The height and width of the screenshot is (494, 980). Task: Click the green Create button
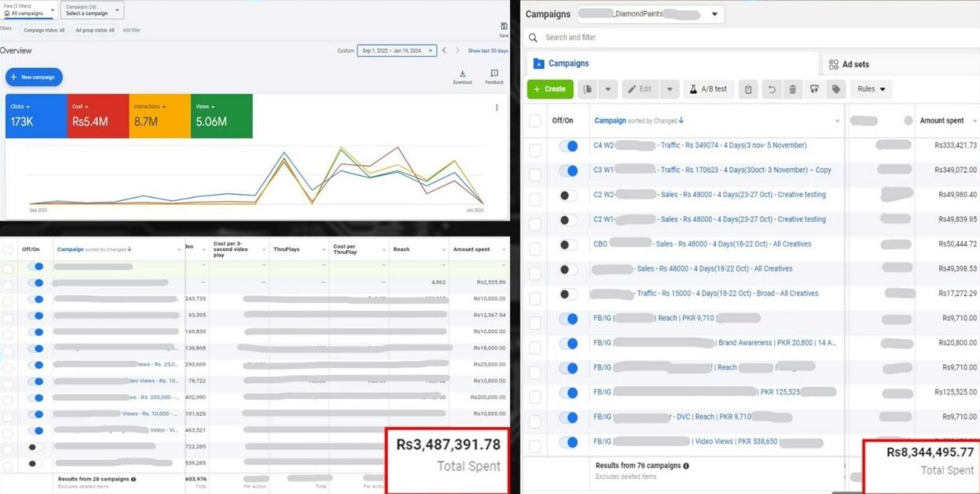click(x=550, y=89)
